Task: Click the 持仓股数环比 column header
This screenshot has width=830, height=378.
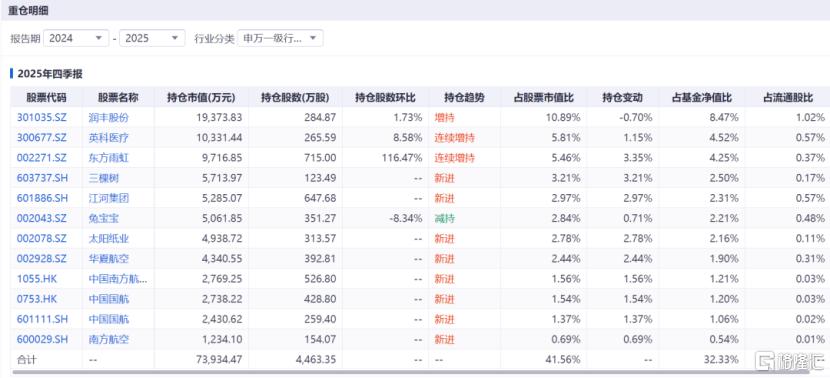Action: click(x=385, y=98)
